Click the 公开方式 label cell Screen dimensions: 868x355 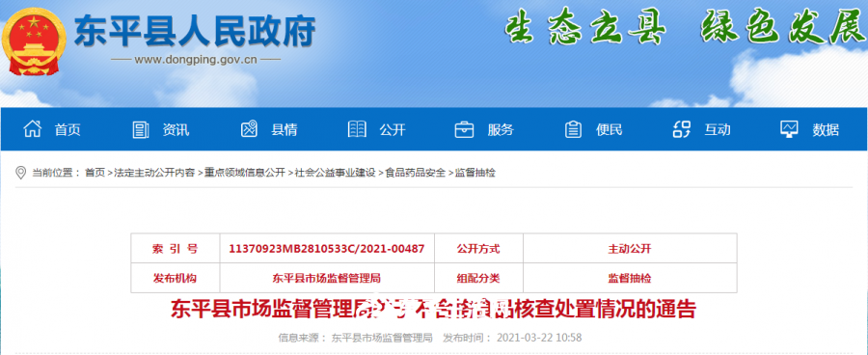click(478, 249)
